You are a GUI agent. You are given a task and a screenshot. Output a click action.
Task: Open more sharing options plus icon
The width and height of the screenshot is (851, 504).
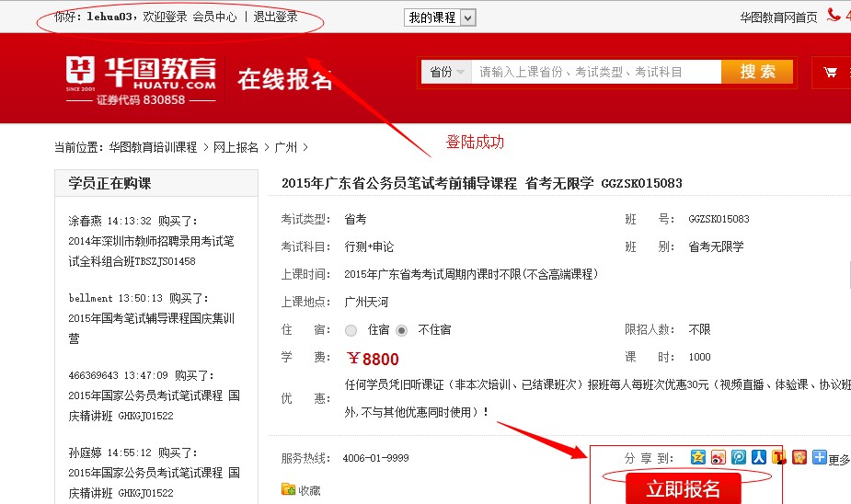pyautogui.click(x=819, y=457)
